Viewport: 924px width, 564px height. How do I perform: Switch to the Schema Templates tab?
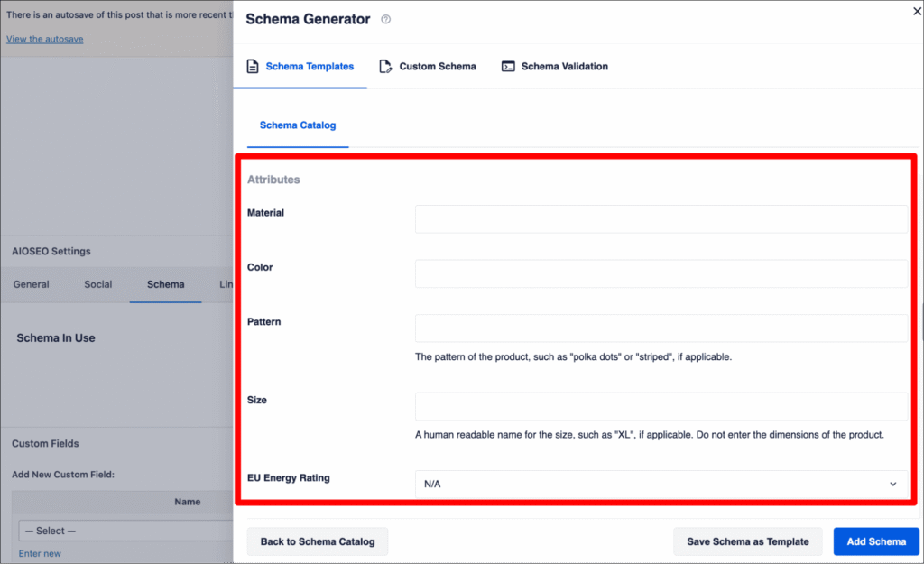300,67
